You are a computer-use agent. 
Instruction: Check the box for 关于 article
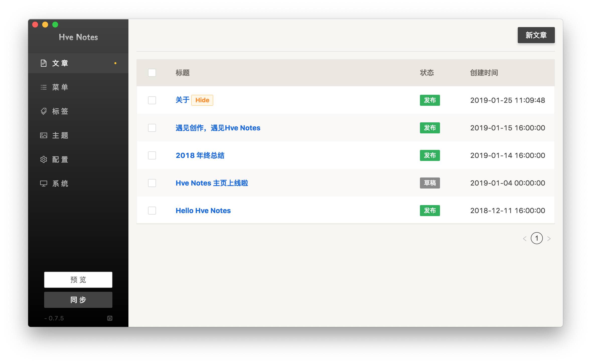[152, 100]
